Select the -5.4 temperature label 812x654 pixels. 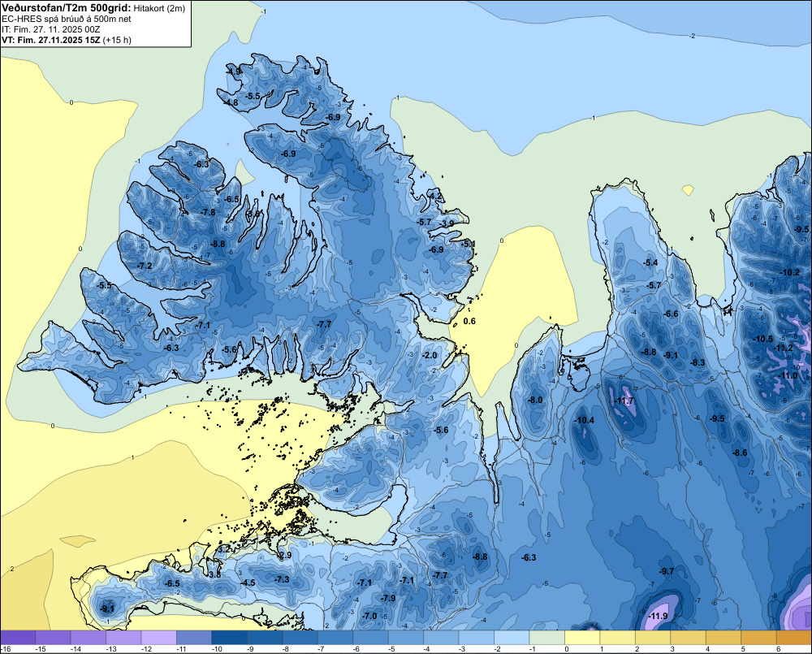(x=650, y=263)
